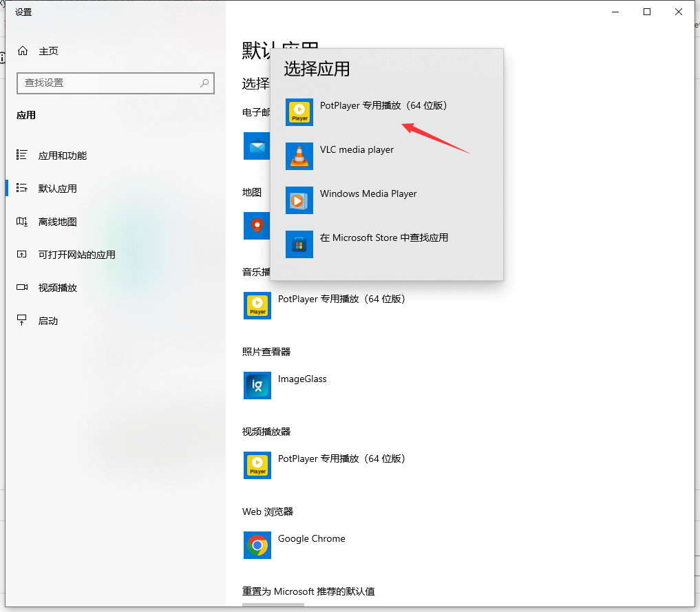
Task: Click the Web 浏览器 section heading
Action: tap(268, 511)
